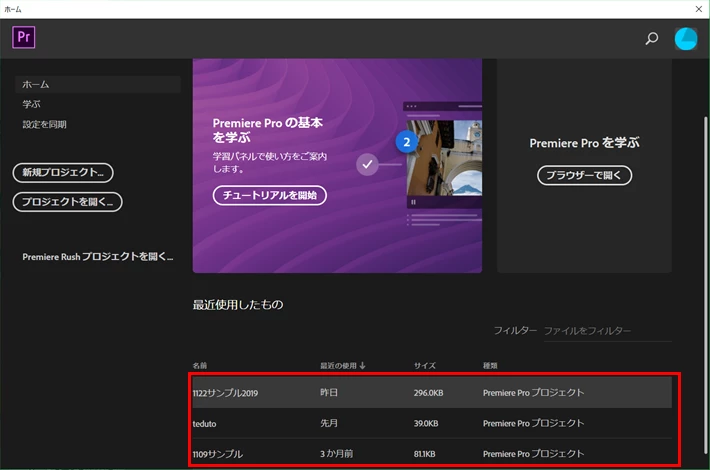Focus the ファイルをフィルター input field
710x470 pixels.
(x=607, y=331)
